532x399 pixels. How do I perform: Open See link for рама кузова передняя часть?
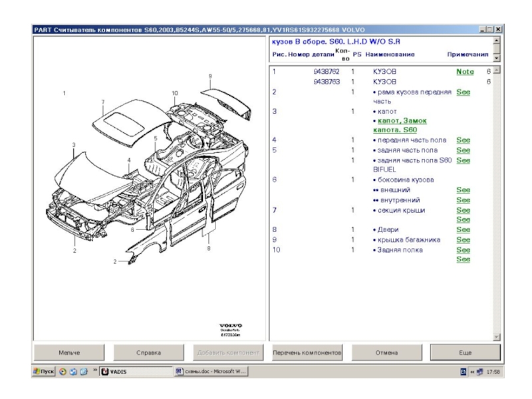[x=463, y=92]
